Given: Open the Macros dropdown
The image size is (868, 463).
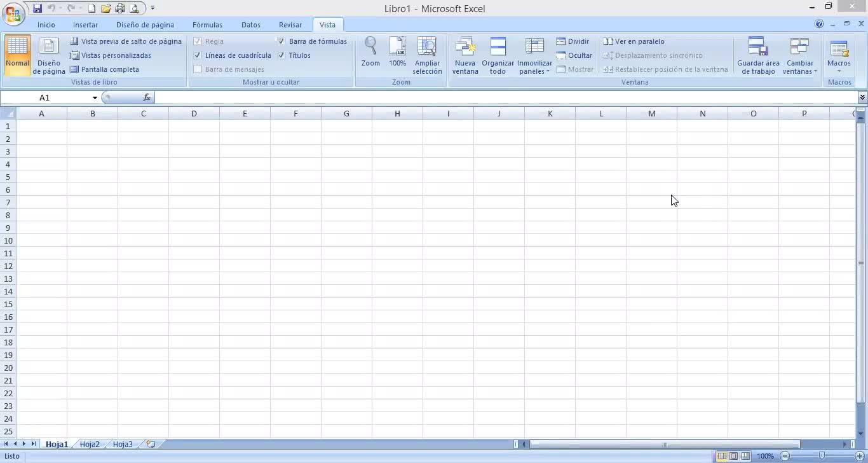Looking at the screenshot, I should 839,55.
